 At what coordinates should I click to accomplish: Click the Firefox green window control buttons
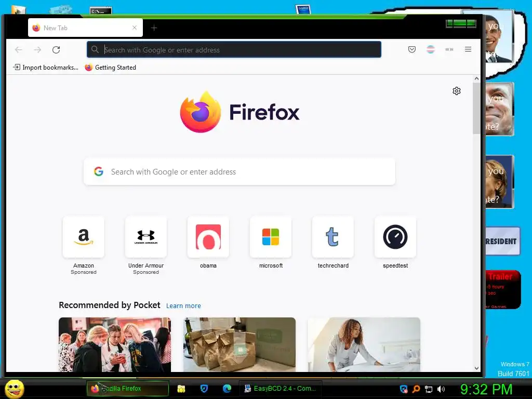pos(461,23)
